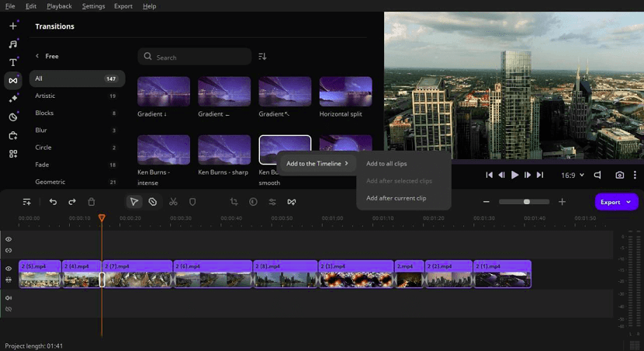Viewport: 644px width, 351px height.
Task: Open the Transition wizard toolbar icon
Action: [292, 202]
